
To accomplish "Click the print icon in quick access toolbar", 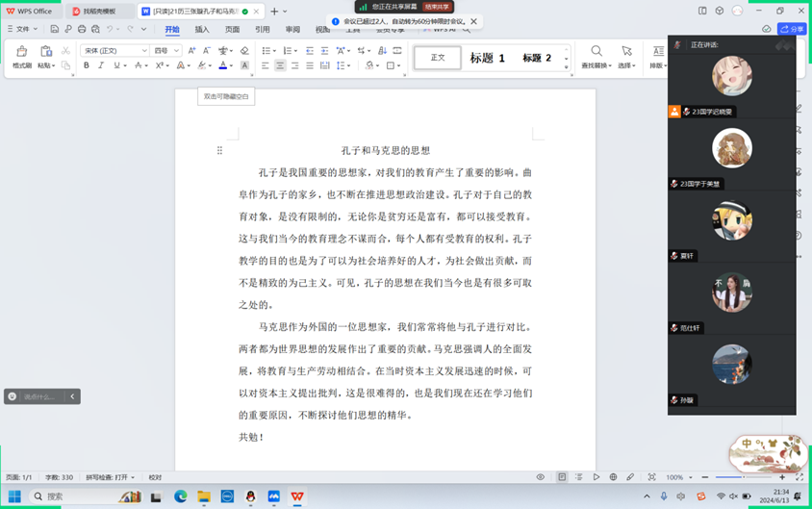I will pyautogui.click(x=82, y=29).
